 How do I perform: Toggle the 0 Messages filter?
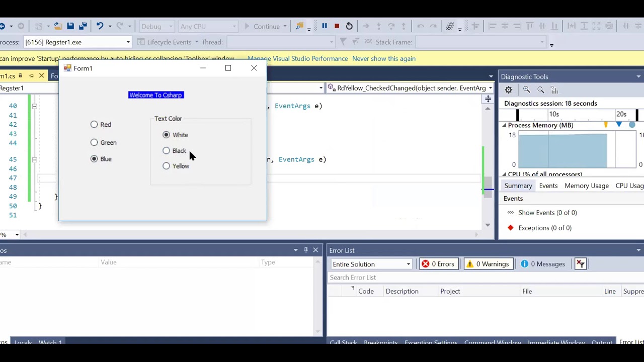coord(543,264)
